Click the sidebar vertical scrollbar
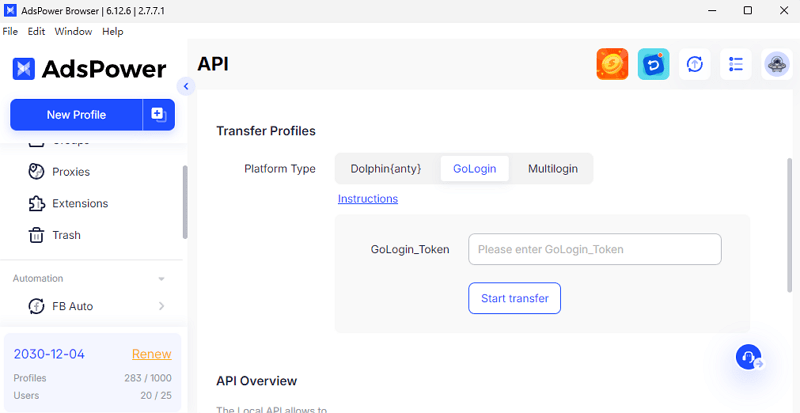Screen dimensions: 800x413 point(185,200)
